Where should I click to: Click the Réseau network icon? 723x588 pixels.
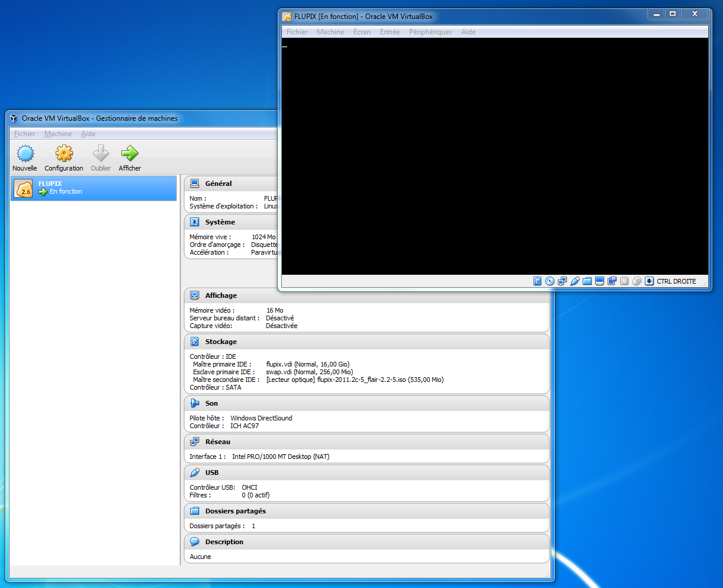pos(195,442)
